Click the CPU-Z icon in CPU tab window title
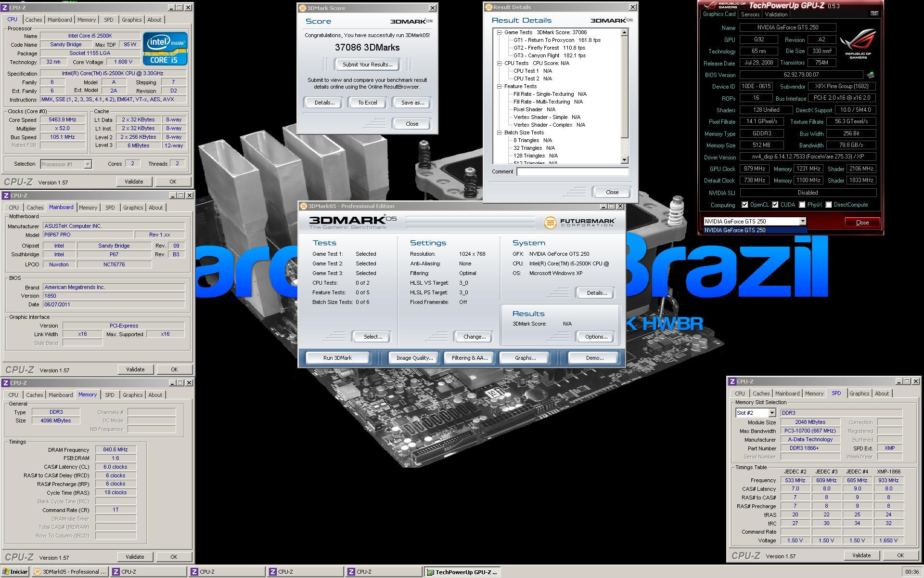This screenshot has height=578, width=924. pyautogui.click(x=5, y=8)
